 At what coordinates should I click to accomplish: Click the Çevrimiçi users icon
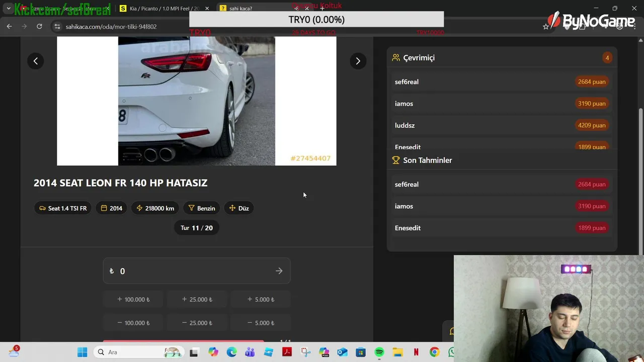tap(396, 57)
